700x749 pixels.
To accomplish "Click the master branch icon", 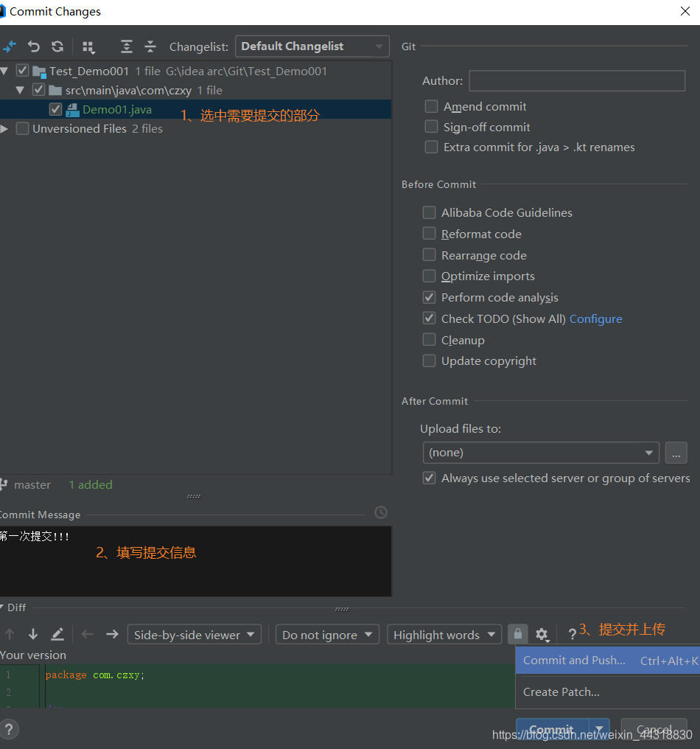I will pyautogui.click(x=4, y=485).
